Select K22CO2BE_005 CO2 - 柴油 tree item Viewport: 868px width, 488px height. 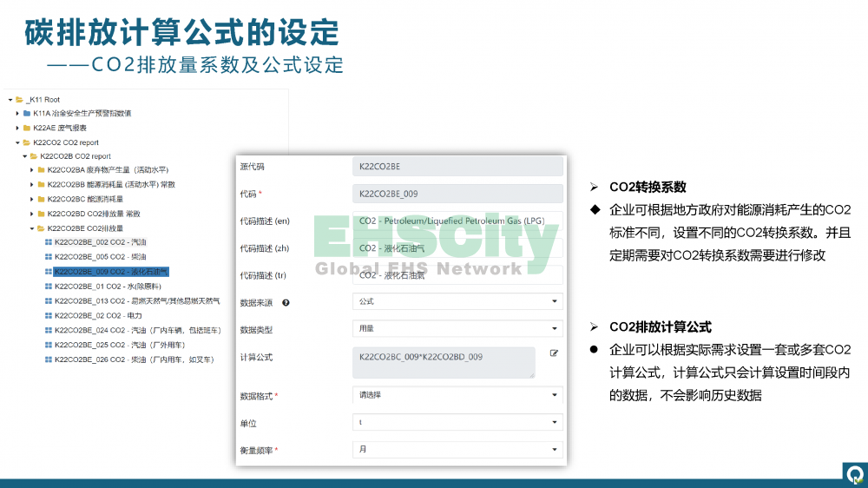point(100,257)
